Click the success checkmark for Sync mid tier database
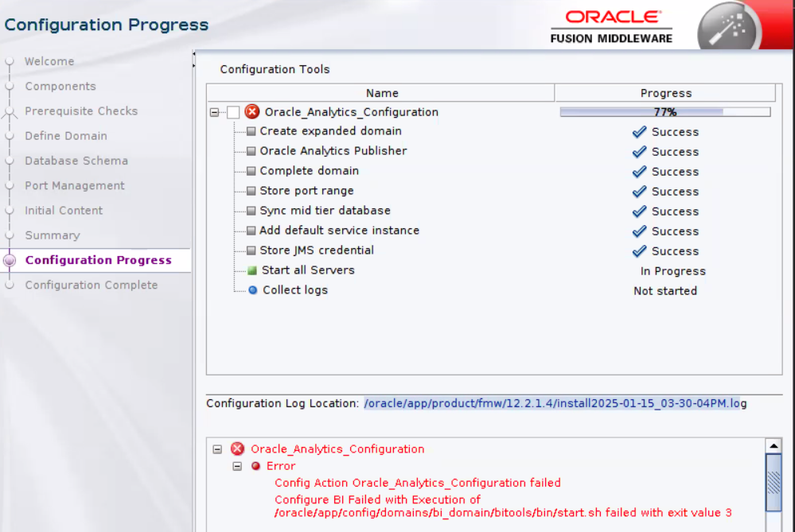795x532 pixels. click(x=639, y=211)
